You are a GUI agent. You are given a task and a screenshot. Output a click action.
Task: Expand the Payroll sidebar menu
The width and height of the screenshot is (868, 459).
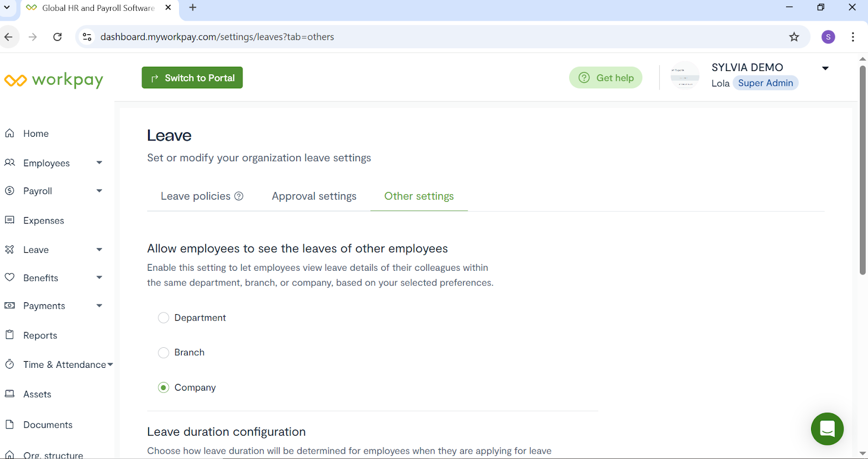click(x=99, y=191)
